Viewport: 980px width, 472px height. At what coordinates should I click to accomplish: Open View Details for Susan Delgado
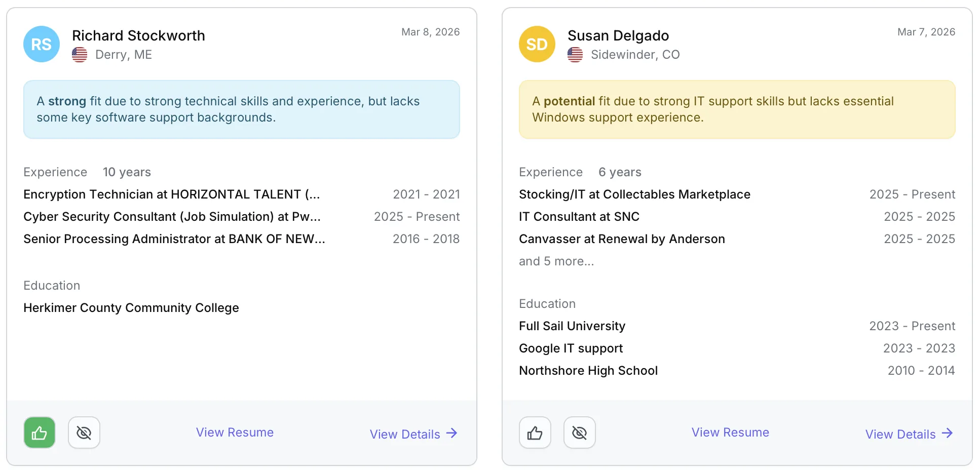point(900,434)
